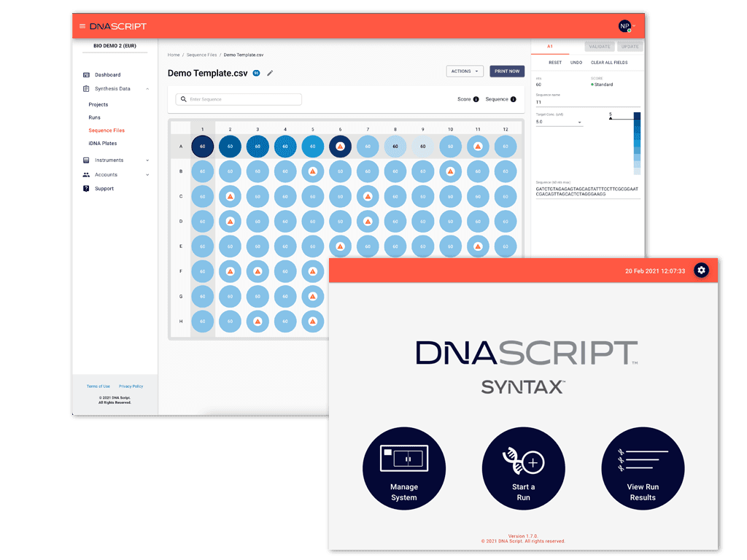Click the Dashboard icon in the sidebar
This screenshot has height=560, width=747.
(x=86, y=75)
